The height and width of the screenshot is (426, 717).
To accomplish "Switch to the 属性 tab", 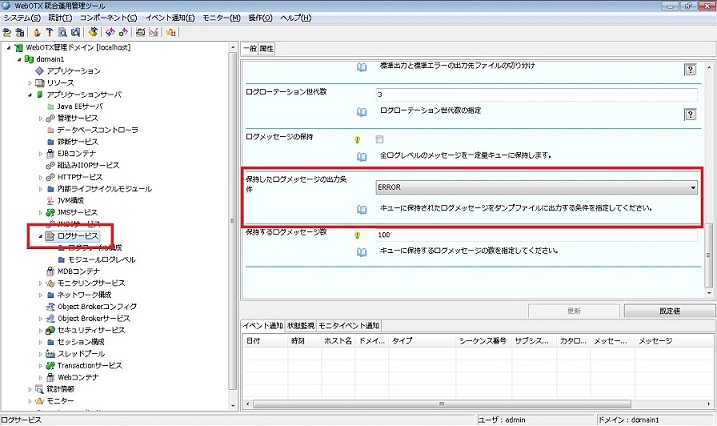I will click(x=267, y=48).
